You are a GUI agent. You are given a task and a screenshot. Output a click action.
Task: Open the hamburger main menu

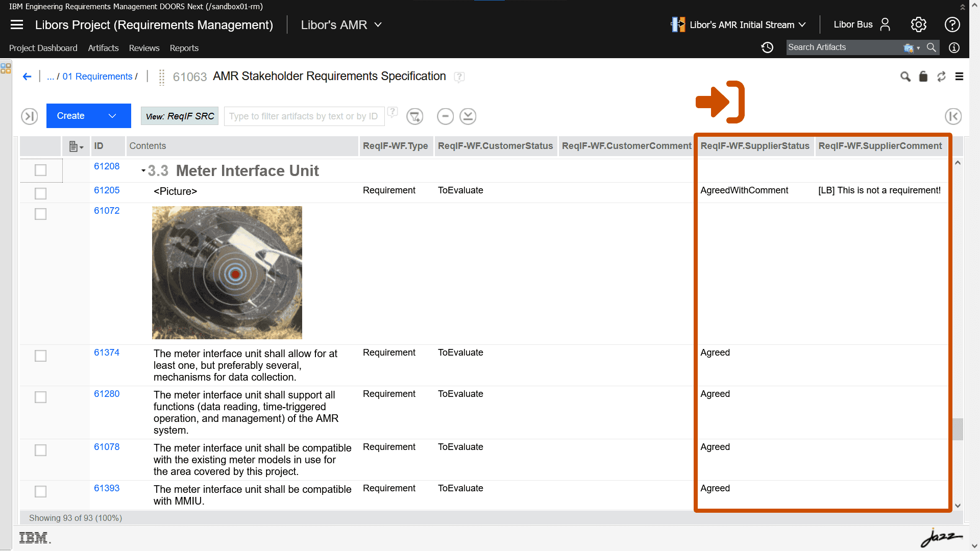pos(17,24)
